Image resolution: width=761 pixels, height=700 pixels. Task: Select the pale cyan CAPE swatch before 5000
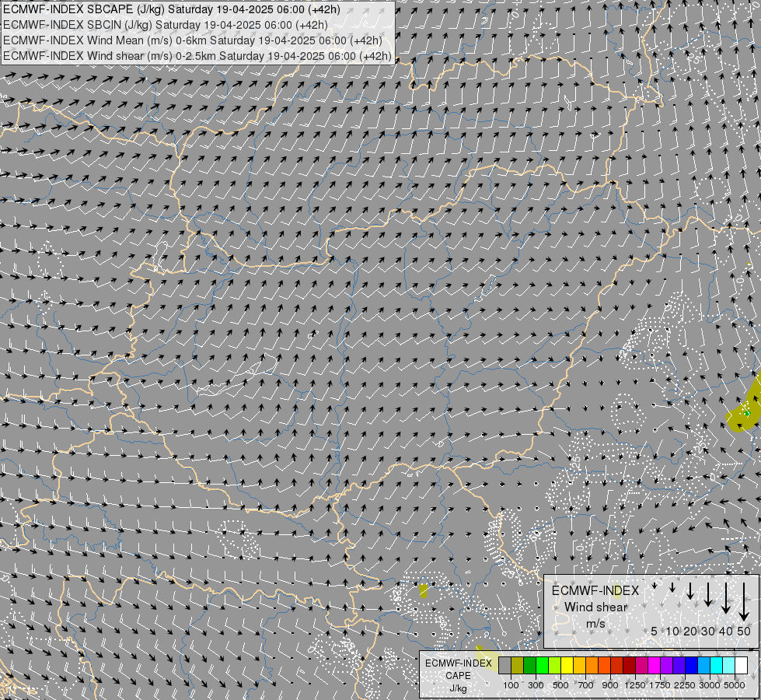click(x=729, y=666)
